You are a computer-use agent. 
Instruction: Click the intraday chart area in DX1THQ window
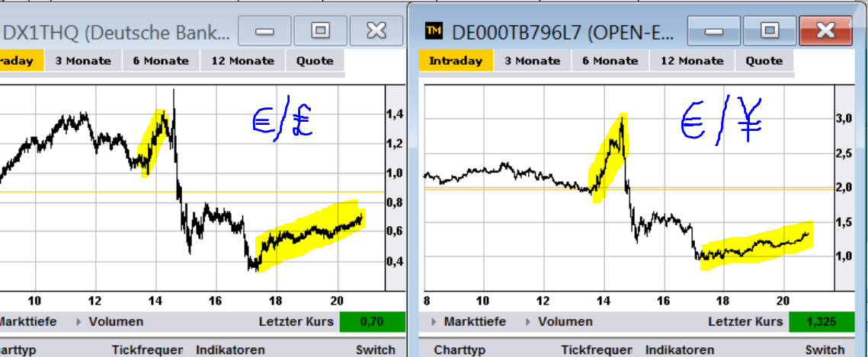(x=192, y=188)
